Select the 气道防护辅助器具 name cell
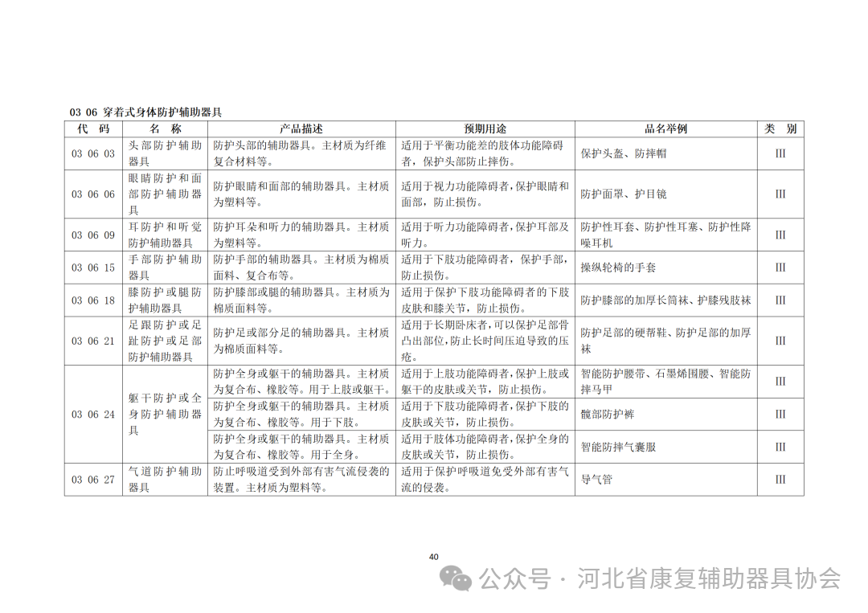The width and height of the screenshot is (868, 613). pos(165,480)
